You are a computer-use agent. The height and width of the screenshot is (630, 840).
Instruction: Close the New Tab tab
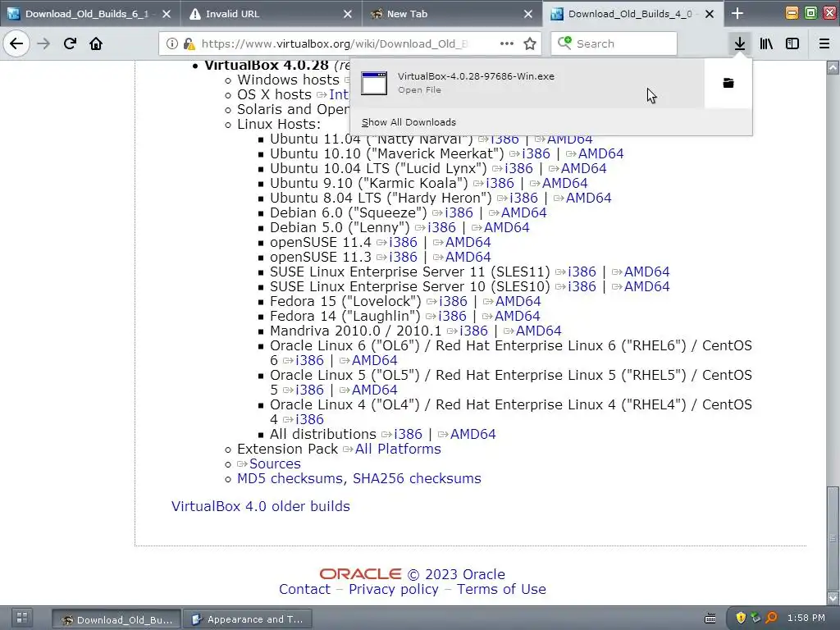pyautogui.click(x=528, y=14)
